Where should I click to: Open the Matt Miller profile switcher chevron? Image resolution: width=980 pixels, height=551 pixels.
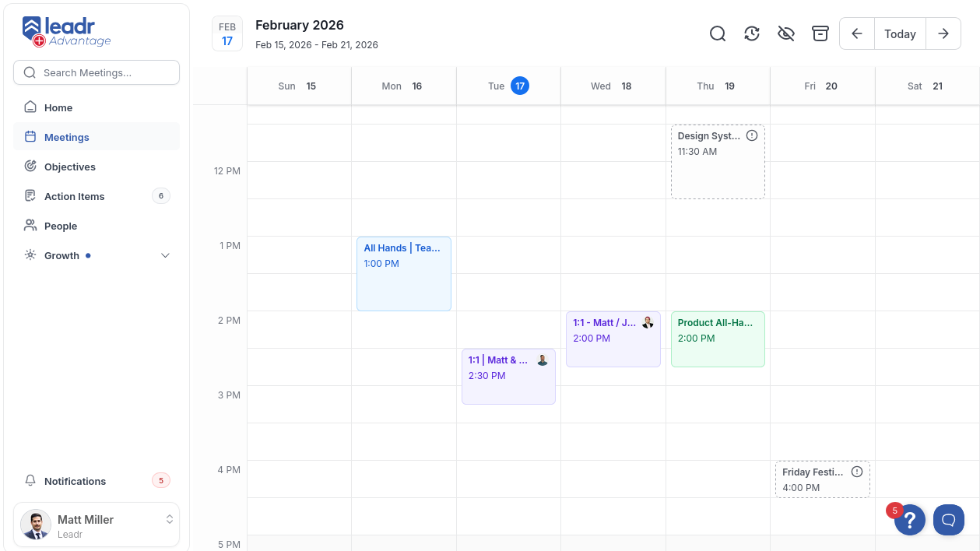[x=170, y=519]
